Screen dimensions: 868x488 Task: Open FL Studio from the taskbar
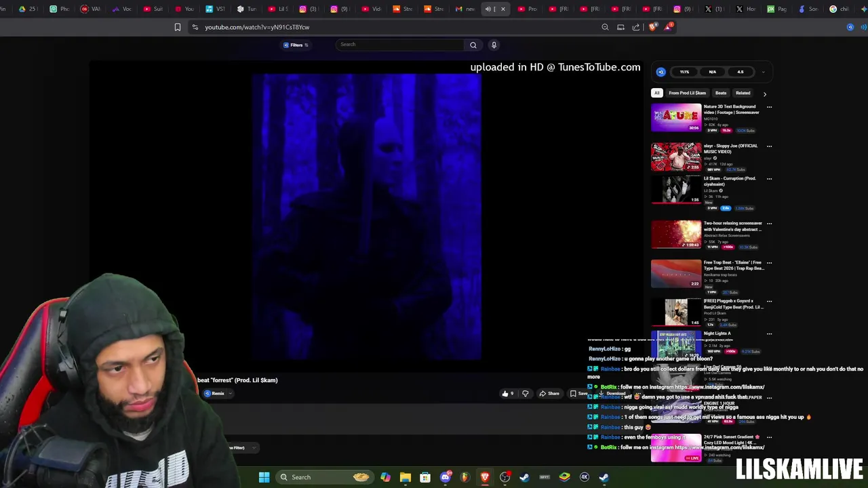click(x=465, y=477)
